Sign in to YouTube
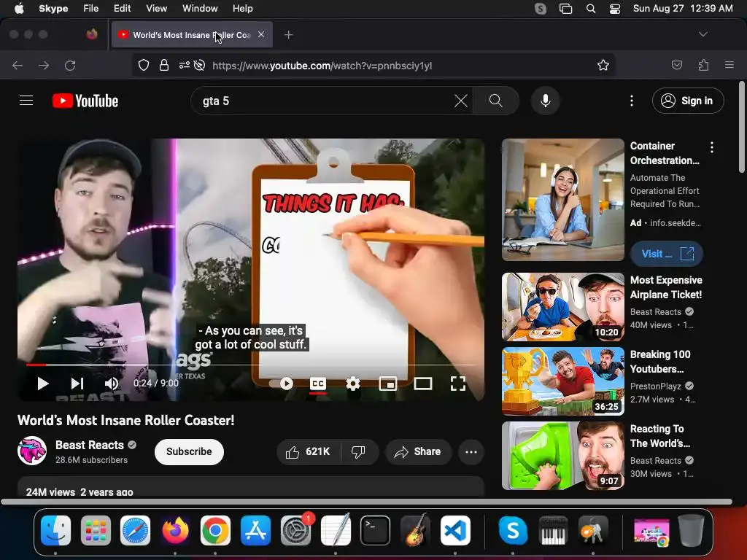 pos(688,101)
